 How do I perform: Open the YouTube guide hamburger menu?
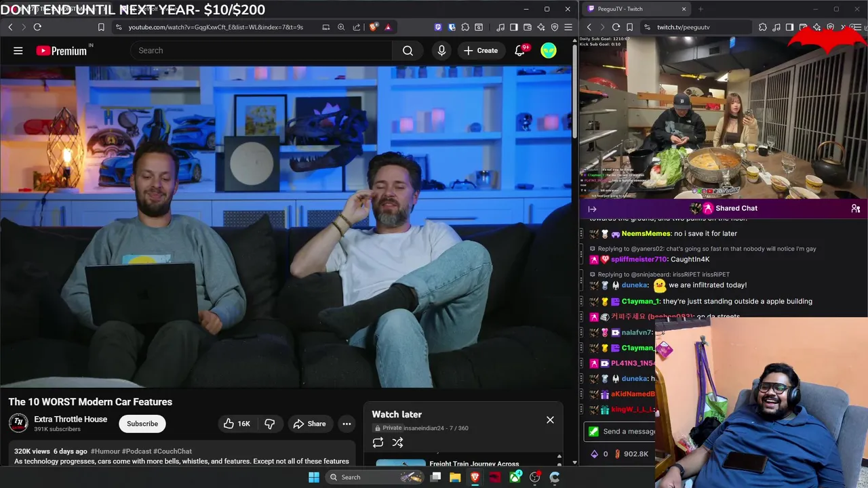point(18,51)
